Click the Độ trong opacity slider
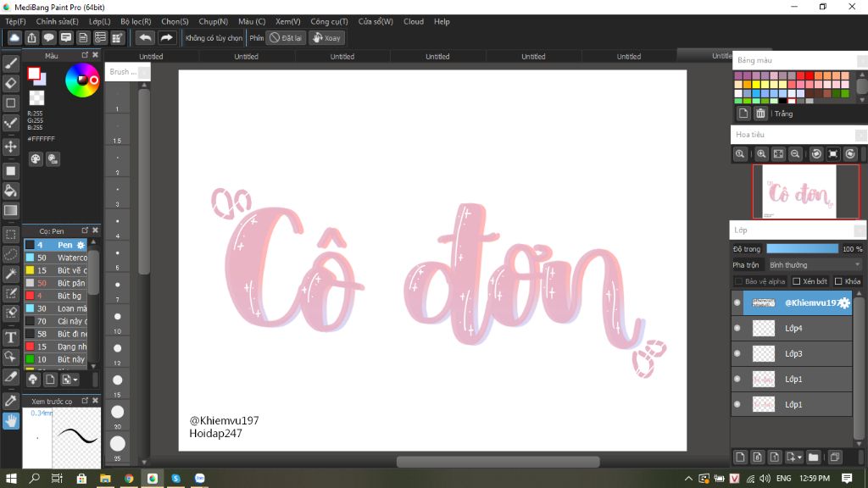 [802, 249]
